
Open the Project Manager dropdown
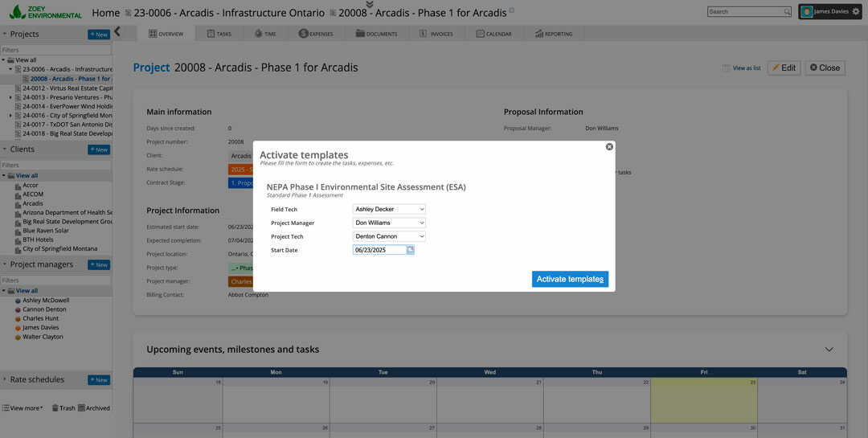pos(389,223)
